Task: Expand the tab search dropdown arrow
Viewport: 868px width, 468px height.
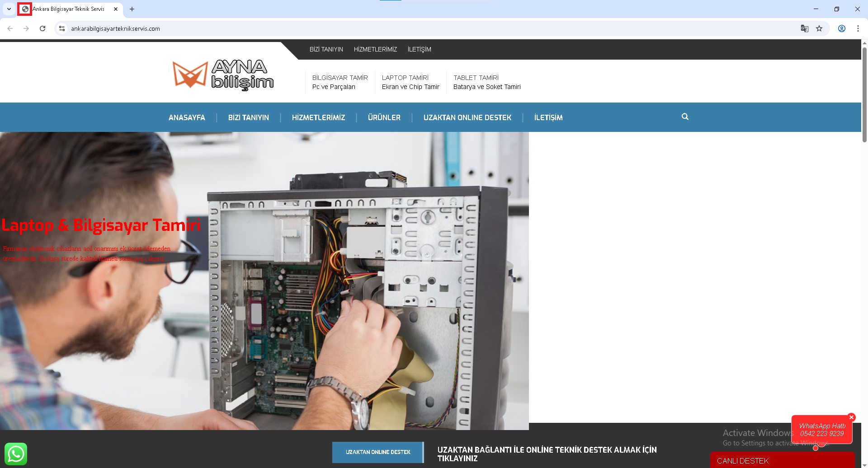Action: tap(9, 9)
